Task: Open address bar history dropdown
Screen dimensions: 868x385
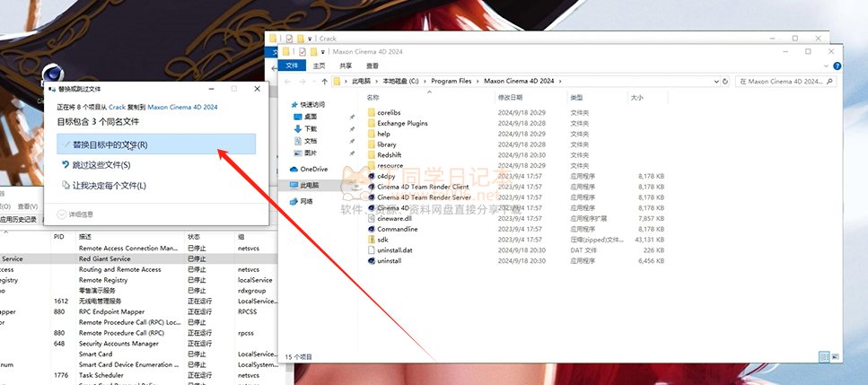Action: click(717, 82)
